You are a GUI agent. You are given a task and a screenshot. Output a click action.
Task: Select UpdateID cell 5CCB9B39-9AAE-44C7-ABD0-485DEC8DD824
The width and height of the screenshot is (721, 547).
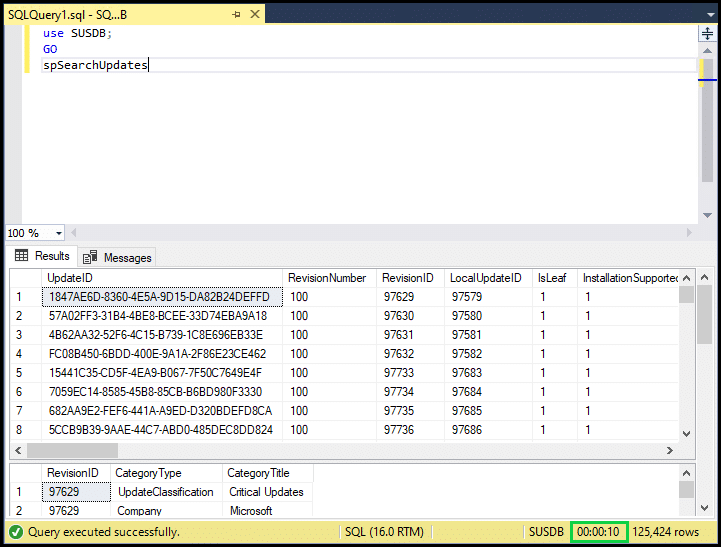pos(162,430)
